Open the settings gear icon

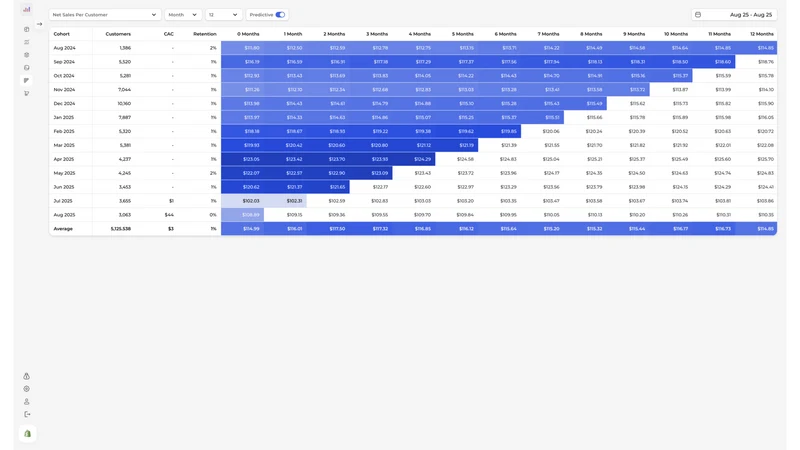(27, 389)
